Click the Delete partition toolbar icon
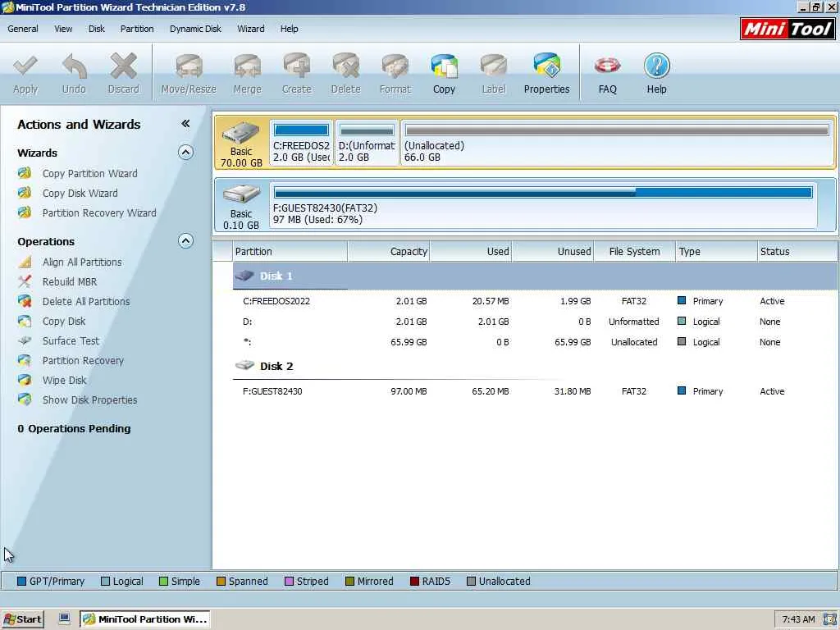Image resolution: width=840 pixels, height=630 pixels. tap(345, 66)
